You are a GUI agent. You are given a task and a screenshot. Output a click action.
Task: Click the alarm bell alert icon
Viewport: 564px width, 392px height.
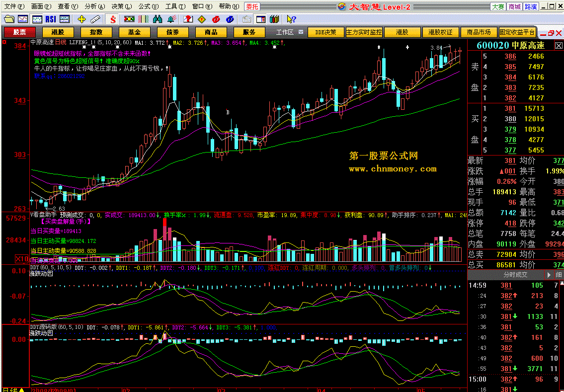tap(171, 19)
